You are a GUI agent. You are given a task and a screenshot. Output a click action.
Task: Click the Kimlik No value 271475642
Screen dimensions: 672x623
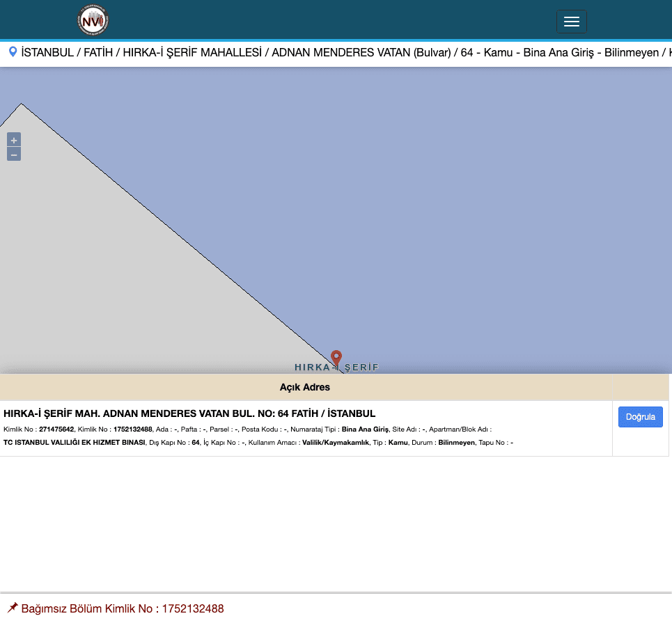point(56,429)
